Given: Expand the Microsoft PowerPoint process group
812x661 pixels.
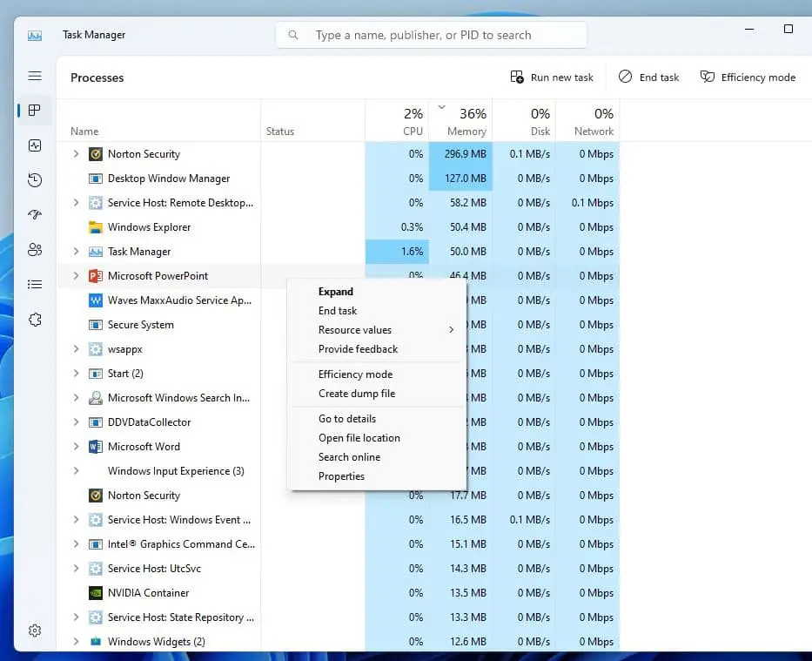Looking at the screenshot, I should pos(76,276).
